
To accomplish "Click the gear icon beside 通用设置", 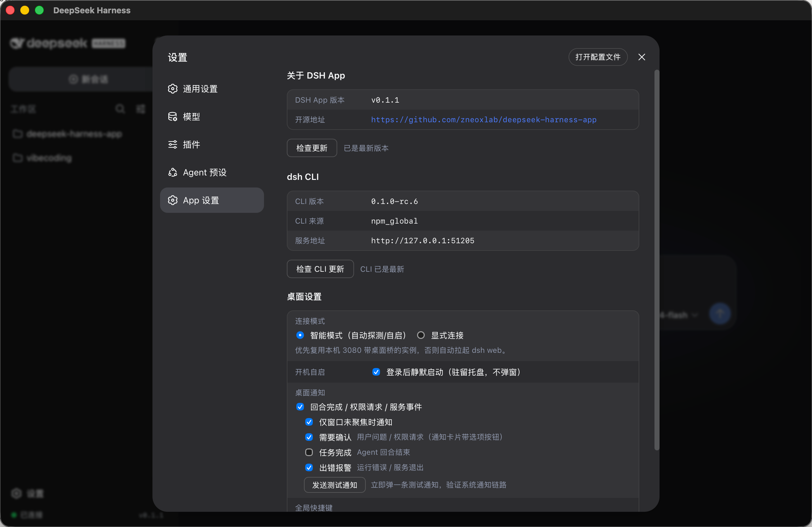I will pos(173,89).
